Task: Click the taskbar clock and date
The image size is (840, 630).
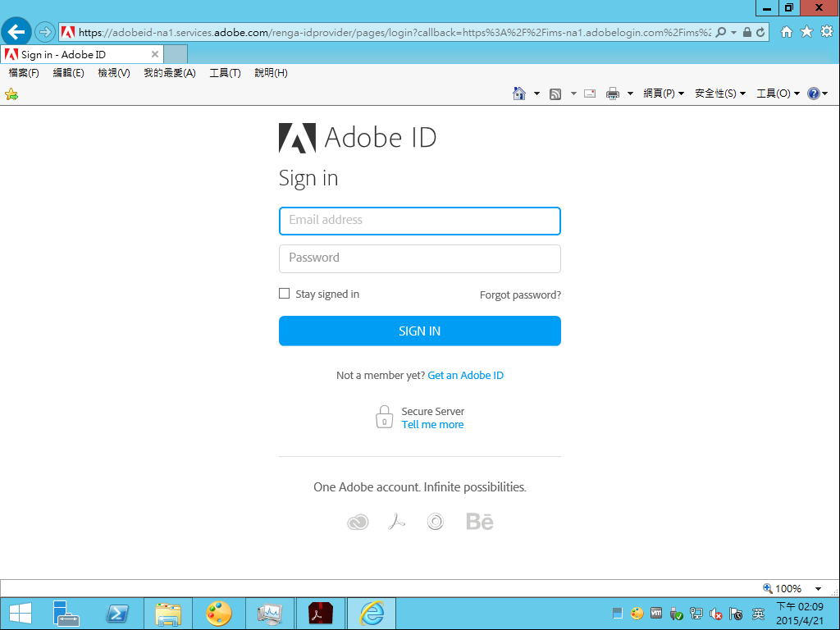Action: coord(800,614)
